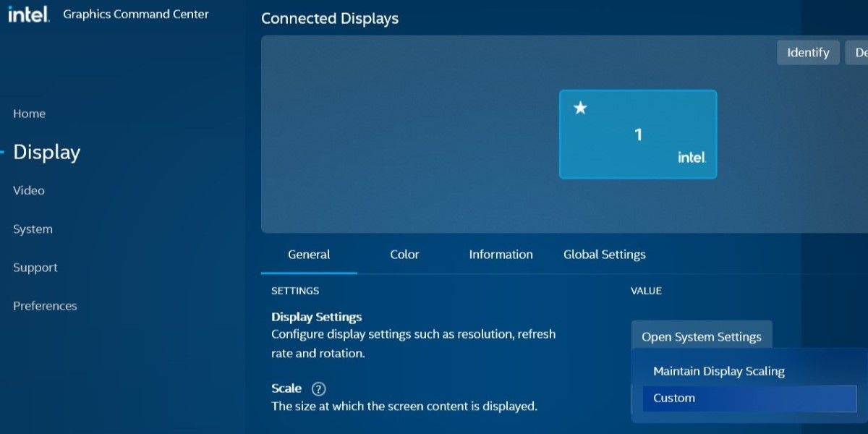Open the Video settings page
Image resolution: width=868 pixels, height=434 pixels.
coord(28,190)
